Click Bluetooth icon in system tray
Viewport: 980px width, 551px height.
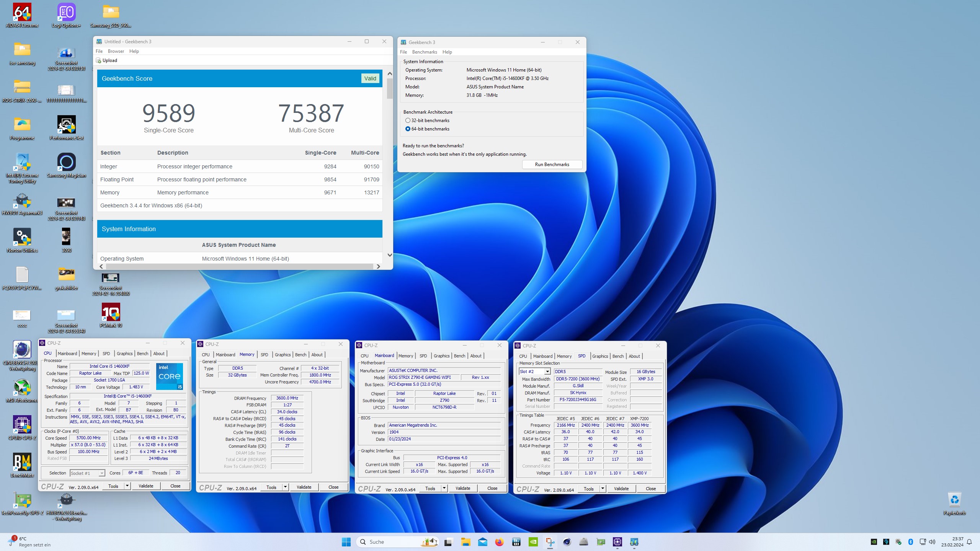911,542
